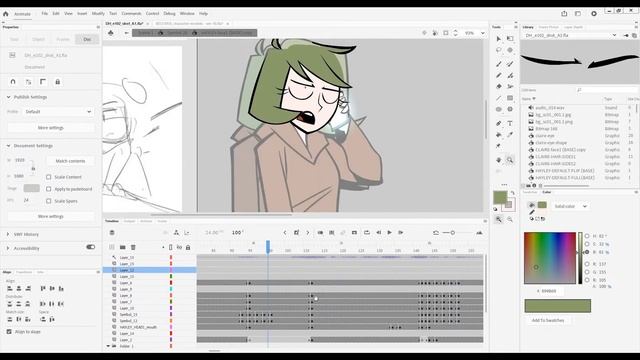Select the Rectangle tool
This screenshot has height=360, width=640.
(x=510, y=98)
